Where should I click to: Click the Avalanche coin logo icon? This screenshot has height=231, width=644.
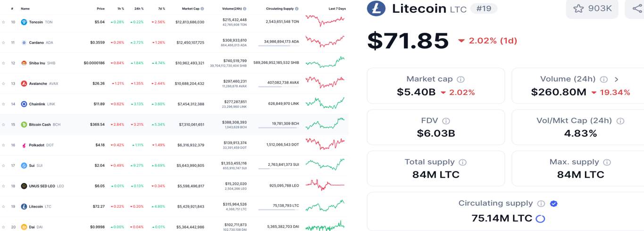(24, 84)
